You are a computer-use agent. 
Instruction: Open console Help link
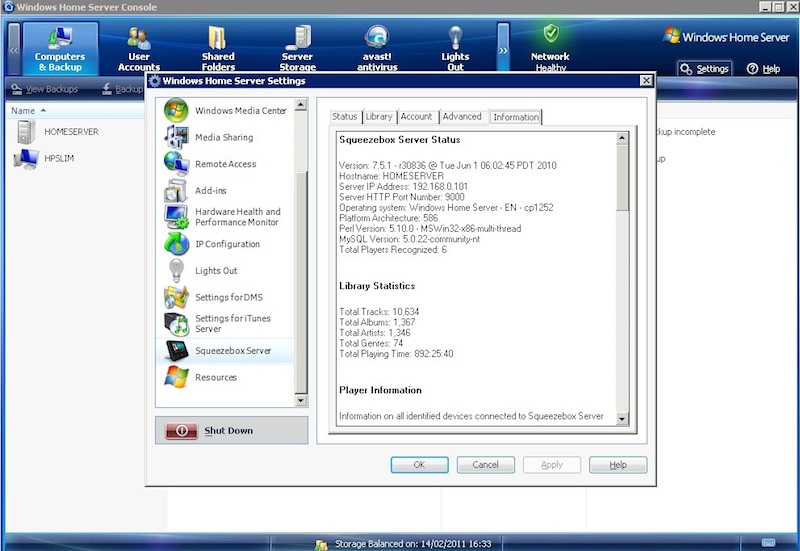point(764,69)
